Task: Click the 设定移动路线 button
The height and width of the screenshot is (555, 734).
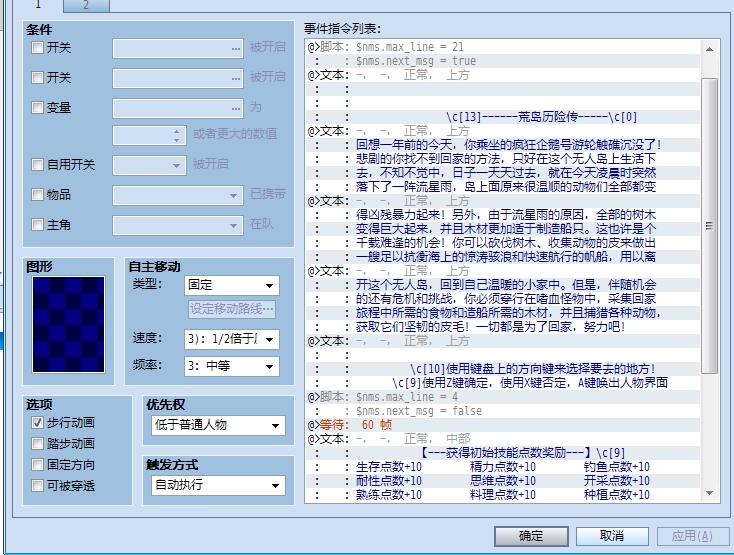Action: click(x=232, y=309)
